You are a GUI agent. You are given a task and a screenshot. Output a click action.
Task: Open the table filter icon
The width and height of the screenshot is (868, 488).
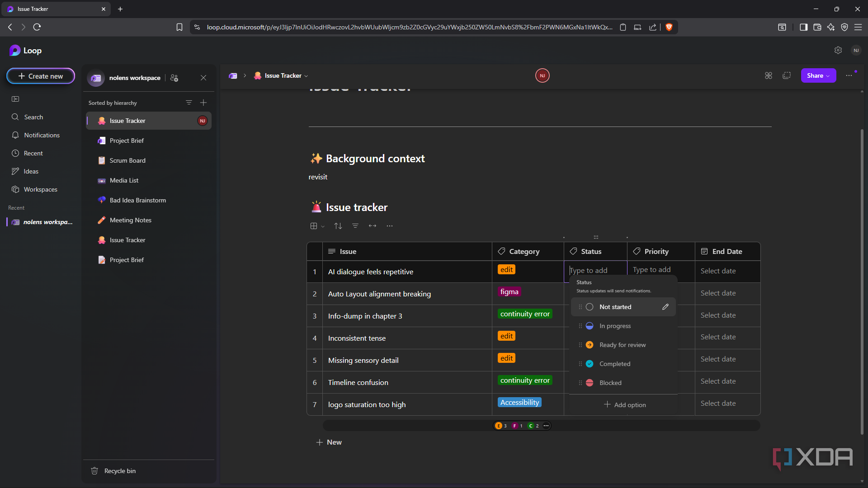click(x=355, y=226)
